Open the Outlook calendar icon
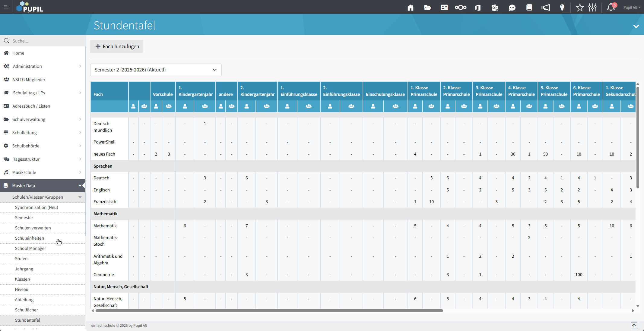 pyautogui.click(x=495, y=8)
